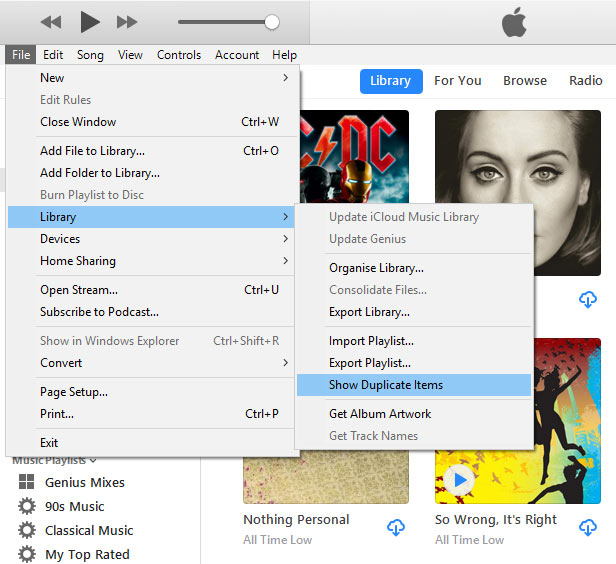Expand the Home Sharing submenu
Viewport: 616px width, 564px height.
[x=151, y=261]
